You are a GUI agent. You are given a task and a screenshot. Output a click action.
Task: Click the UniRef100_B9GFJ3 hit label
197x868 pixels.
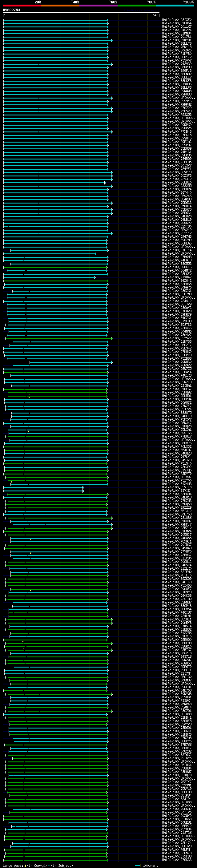point(177,71)
